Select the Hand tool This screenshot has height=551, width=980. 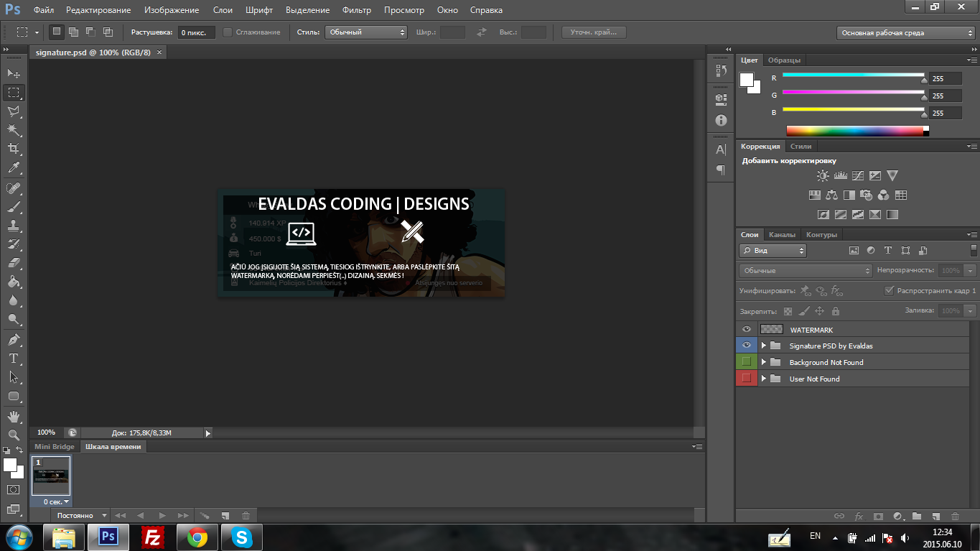[x=14, y=417]
